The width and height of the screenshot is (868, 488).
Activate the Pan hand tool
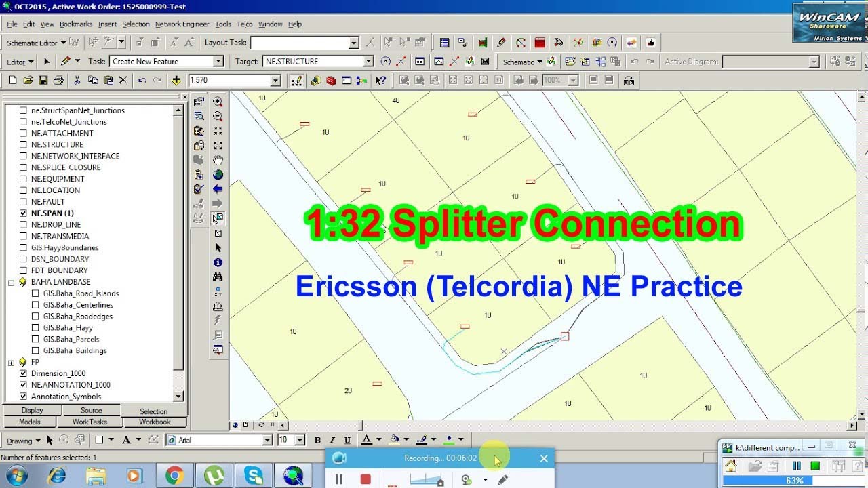pyautogui.click(x=218, y=160)
